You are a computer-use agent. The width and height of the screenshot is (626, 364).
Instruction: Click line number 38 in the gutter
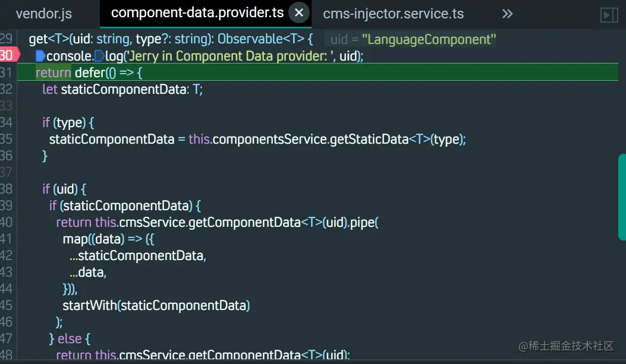tap(7, 189)
